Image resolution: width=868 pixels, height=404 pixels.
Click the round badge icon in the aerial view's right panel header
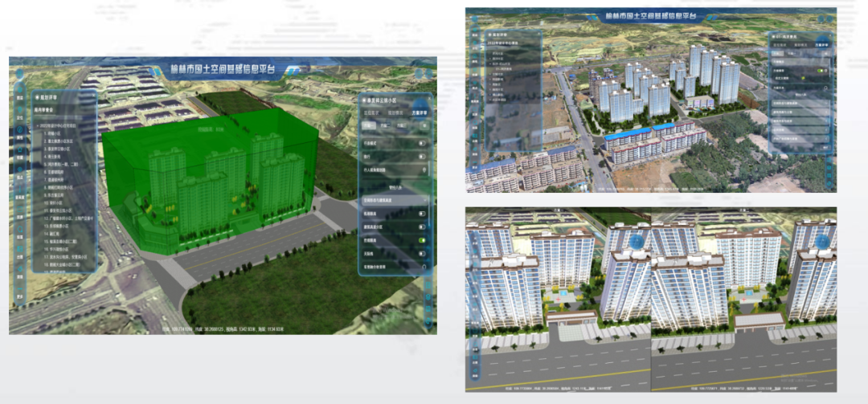[x=821, y=40]
